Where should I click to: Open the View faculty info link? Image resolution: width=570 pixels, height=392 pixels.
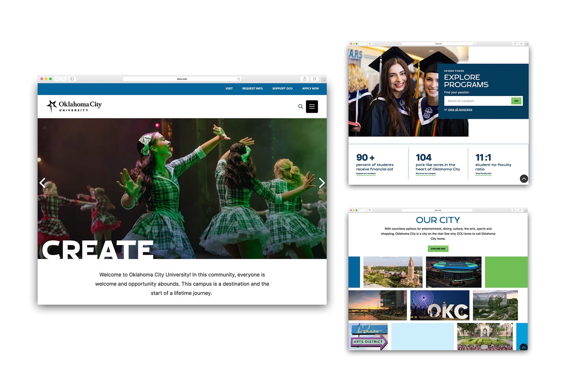(483, 174)
